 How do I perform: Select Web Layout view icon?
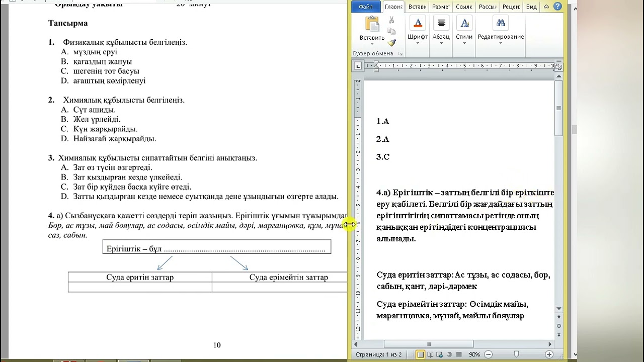(439, 354)
